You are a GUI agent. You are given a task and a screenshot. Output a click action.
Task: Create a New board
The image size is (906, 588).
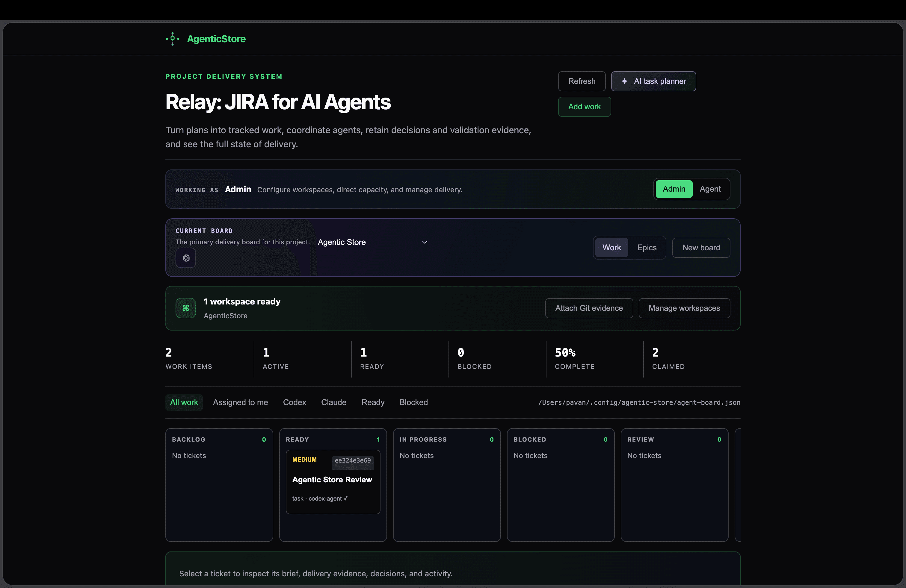click(701, 248)
